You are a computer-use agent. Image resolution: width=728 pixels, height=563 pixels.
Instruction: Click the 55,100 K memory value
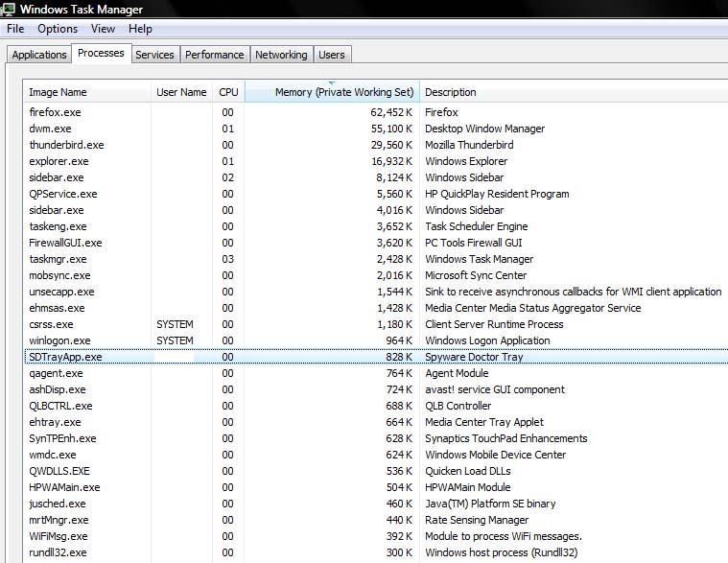click(x=391, y=129)
